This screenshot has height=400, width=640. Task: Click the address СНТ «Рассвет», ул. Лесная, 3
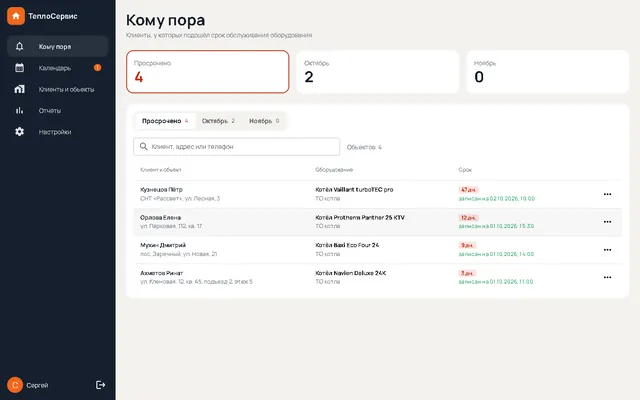point(180,198)
